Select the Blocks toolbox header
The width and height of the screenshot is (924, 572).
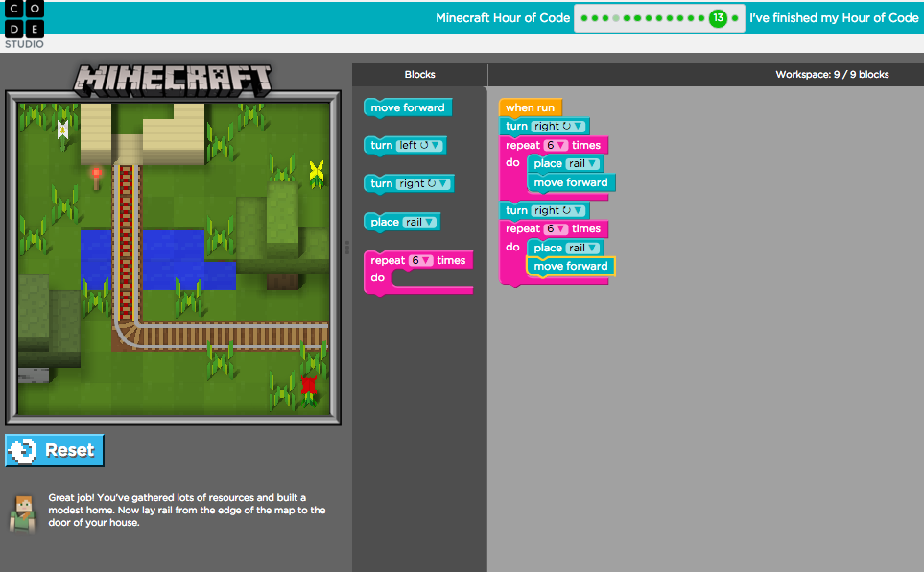tap(419, 74)
